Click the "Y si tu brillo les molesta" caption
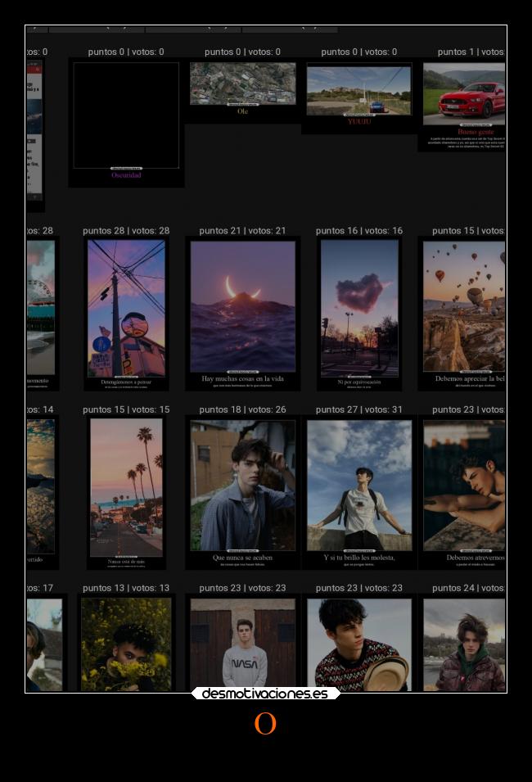Viewport: 532px width, 782px height. click(359, 558)
